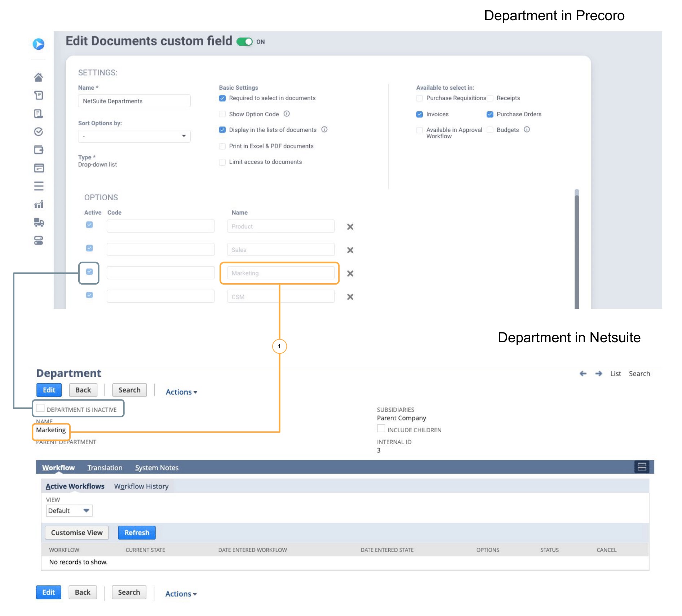Viewport: 682px width, 616px height.
Task: Remove the Marketing option with X
Action: (350, 273)
